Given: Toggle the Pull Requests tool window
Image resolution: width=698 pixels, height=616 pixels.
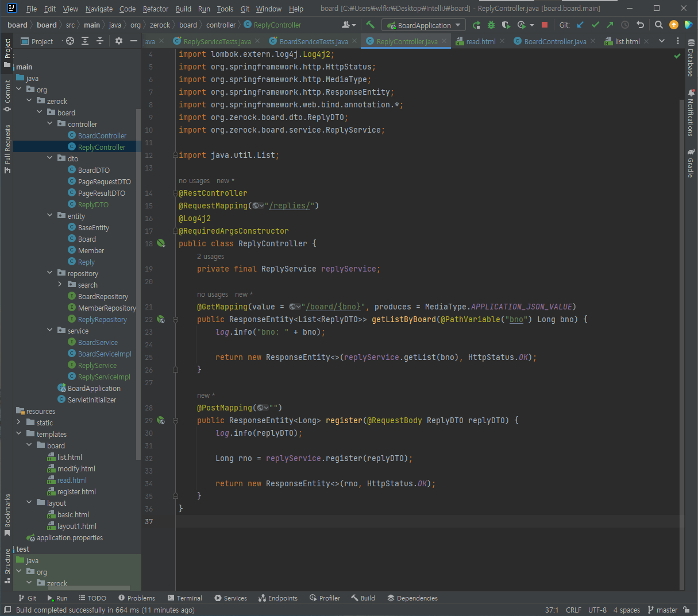Looking at the screenshot, I should click(7, 148).
